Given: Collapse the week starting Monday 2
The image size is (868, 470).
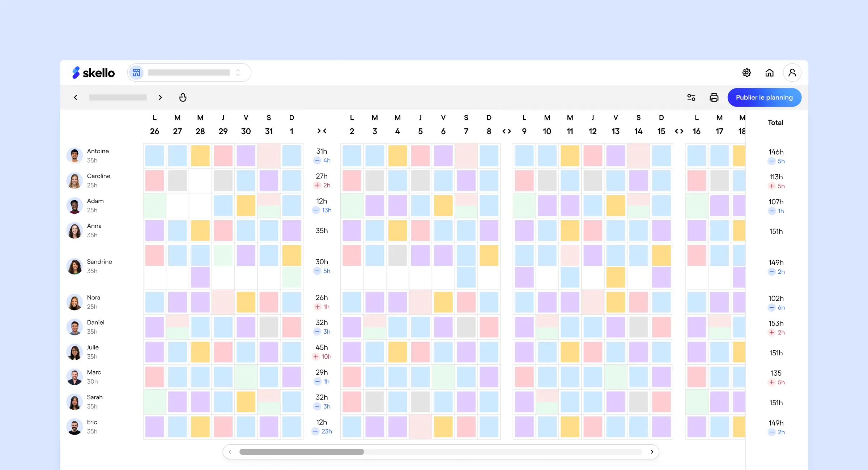Looking at the screenshot, I should point(321,131).
